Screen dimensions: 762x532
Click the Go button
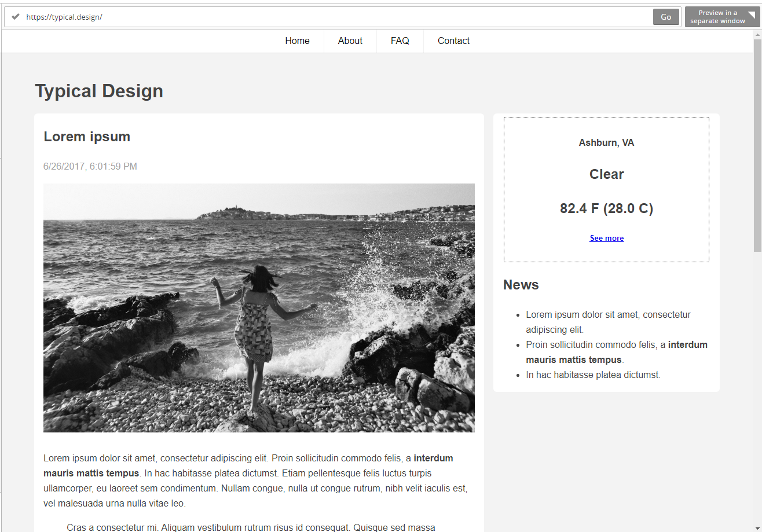click(666, 17)
